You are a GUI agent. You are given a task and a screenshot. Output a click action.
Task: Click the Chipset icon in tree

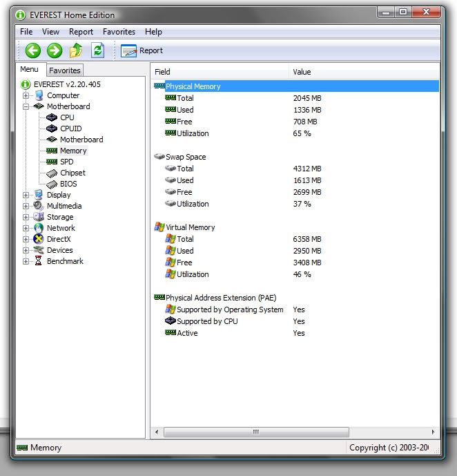(x=52, y=173)
